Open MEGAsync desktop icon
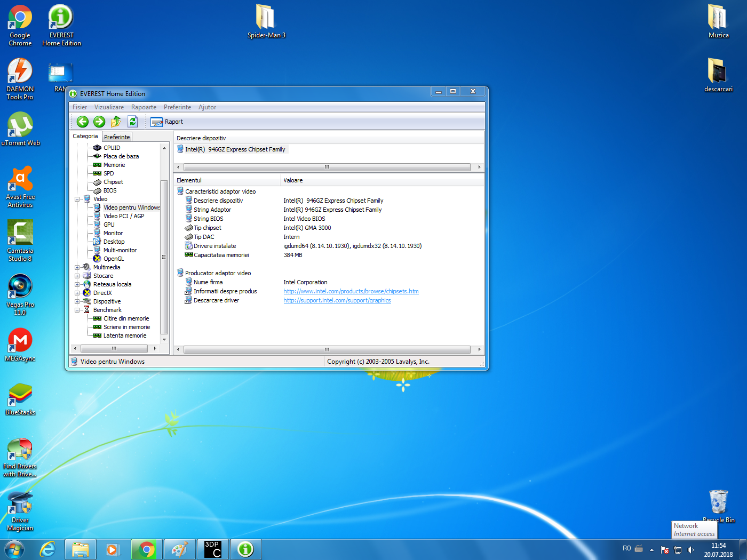The image size is (747, 560). pos(20,345)
